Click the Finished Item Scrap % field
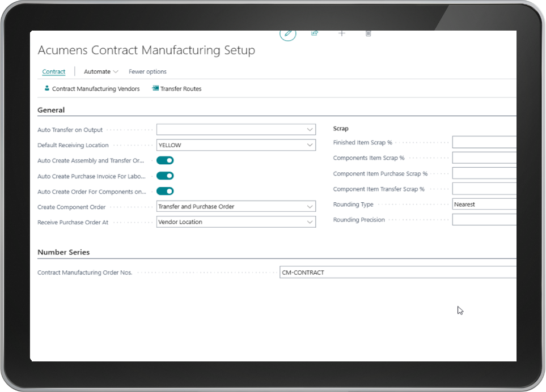546x392 pixels. 484,142
